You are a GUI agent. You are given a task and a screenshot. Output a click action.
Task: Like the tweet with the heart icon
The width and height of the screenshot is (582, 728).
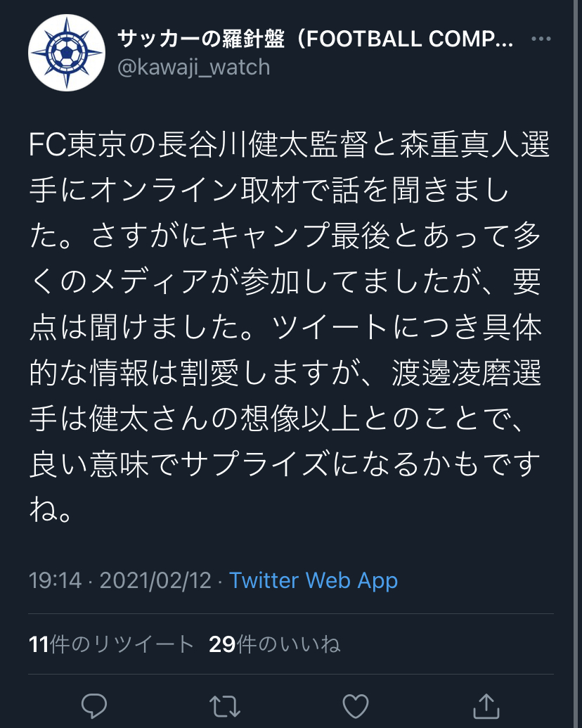356,705
